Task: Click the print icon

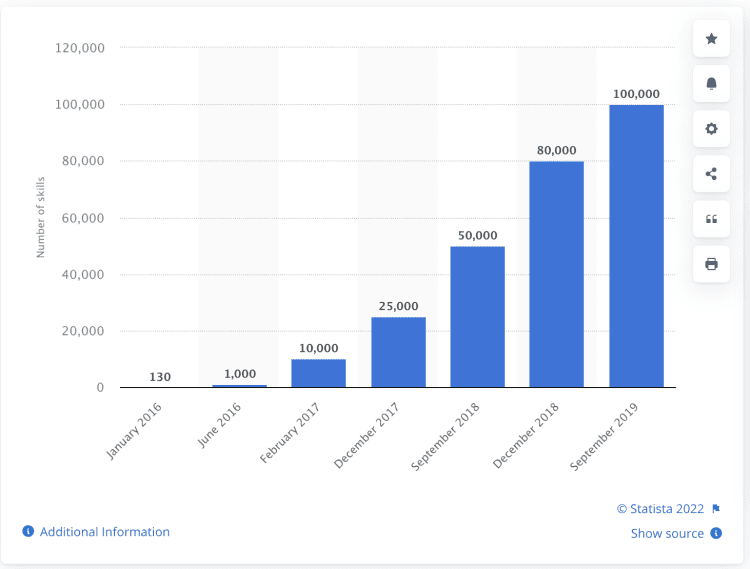Action: click(711, 264)
